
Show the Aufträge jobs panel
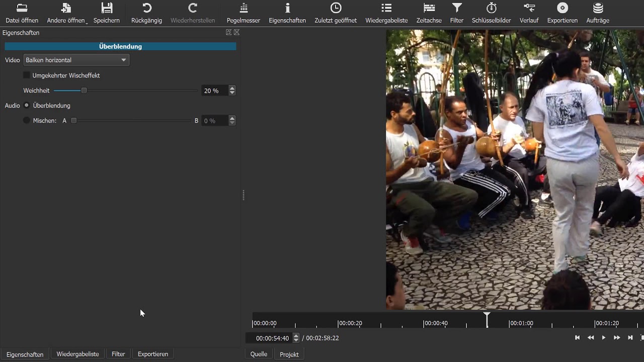[598, 13]
